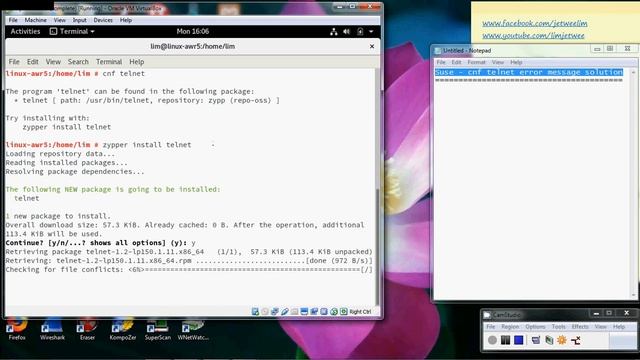Open terminal View menu
This screenshot has width=640, height=360.
click(x=53, y=62)
